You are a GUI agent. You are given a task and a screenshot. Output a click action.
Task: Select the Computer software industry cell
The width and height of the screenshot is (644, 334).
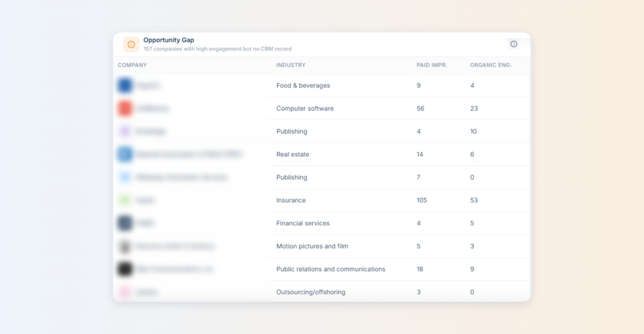point(305,108)
